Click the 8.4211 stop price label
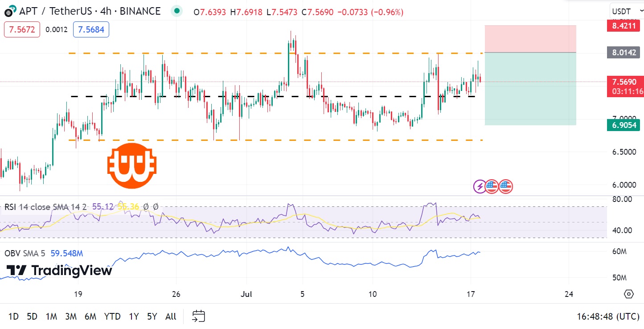This screenshot has width=644, height=329. click(624, 26)
